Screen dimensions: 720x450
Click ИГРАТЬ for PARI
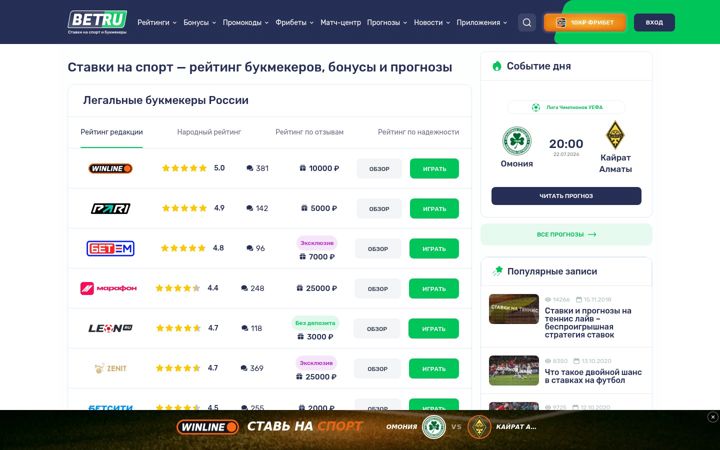(x=434, y=208)
